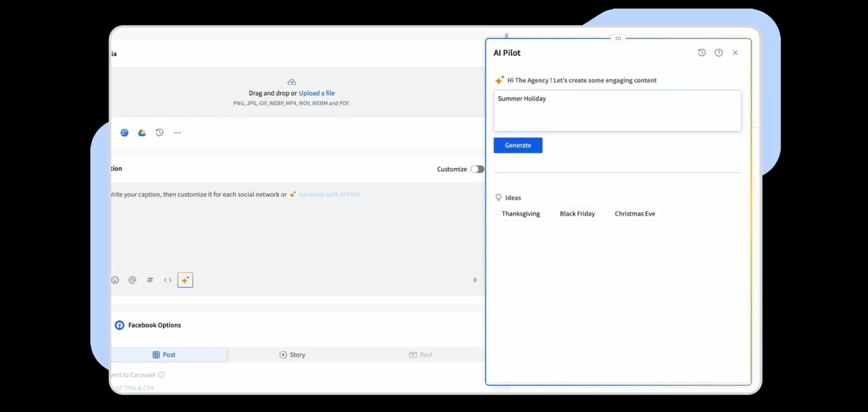Import media from Google Drive
868x412 pixels.
coord(142,133)
